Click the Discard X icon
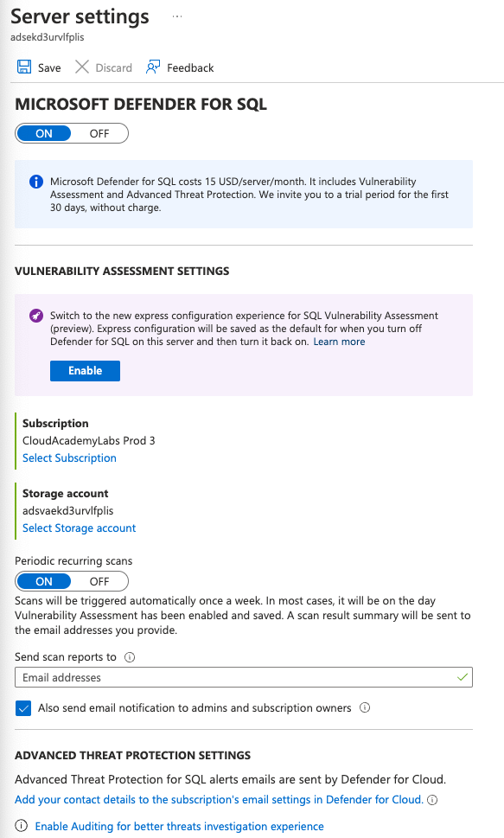 tap(84, 67)
